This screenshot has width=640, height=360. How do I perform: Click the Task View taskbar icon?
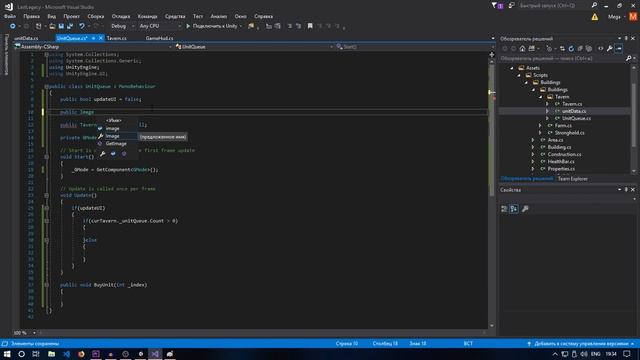tap(36, 354)
